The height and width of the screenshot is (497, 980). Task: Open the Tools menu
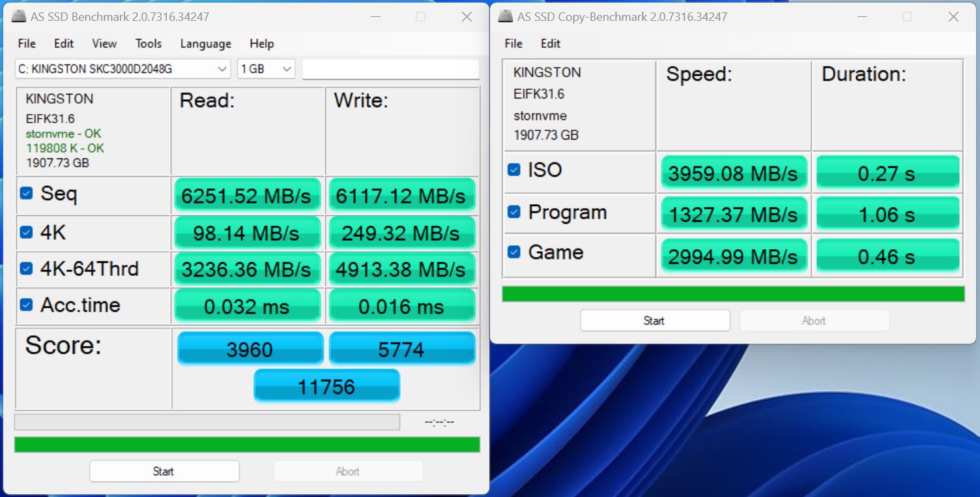click(149, 44)
